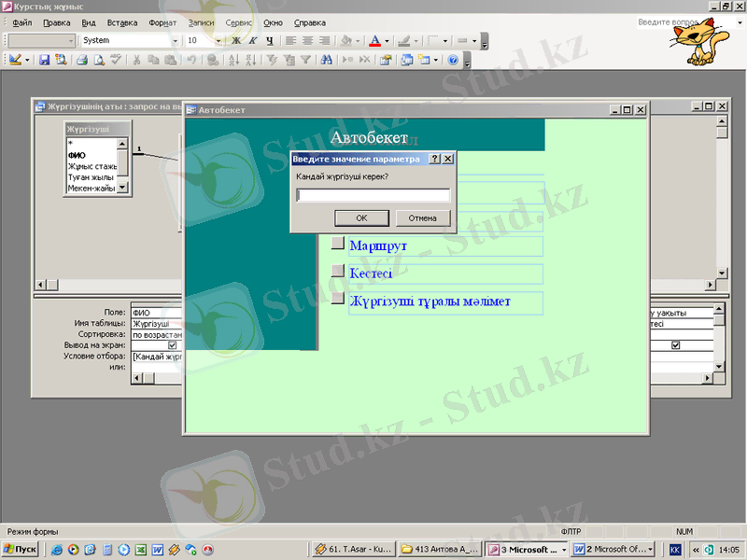Open the Записи menu
747x560 pixels.
point(200,22)
